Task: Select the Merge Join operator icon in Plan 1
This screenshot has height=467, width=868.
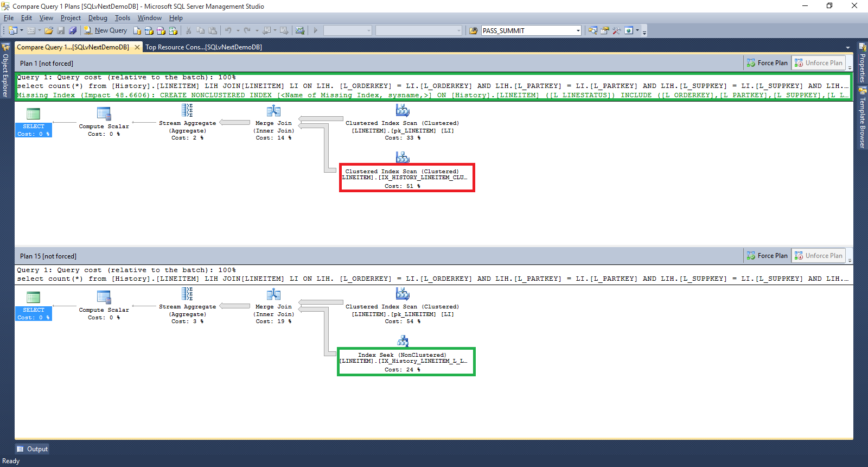Action: (273, 111)
